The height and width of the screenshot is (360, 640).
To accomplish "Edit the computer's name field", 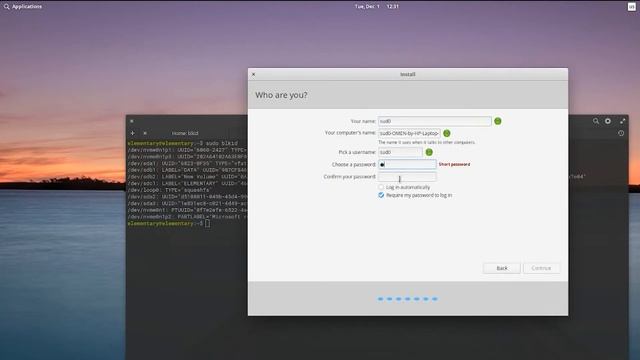I will point(409,133).
